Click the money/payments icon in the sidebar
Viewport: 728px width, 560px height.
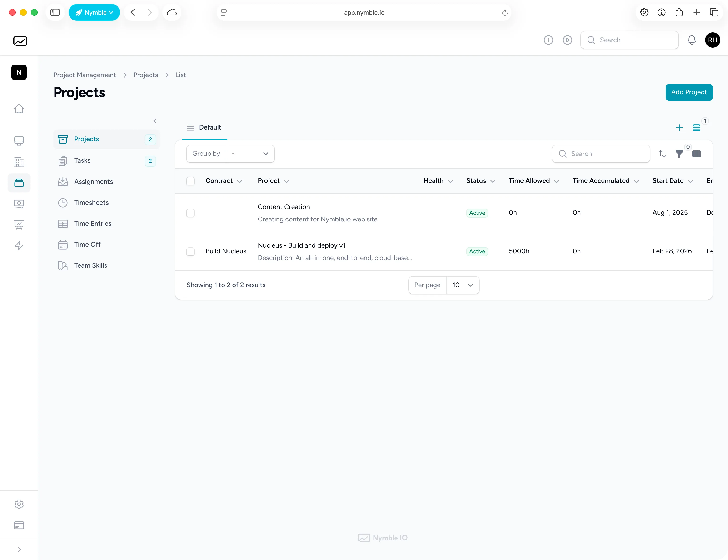tap(19, 204)
